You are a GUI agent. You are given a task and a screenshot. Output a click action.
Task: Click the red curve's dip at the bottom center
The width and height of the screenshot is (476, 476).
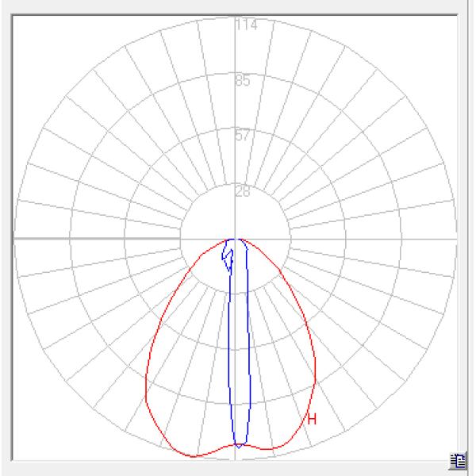click(238, 445)
